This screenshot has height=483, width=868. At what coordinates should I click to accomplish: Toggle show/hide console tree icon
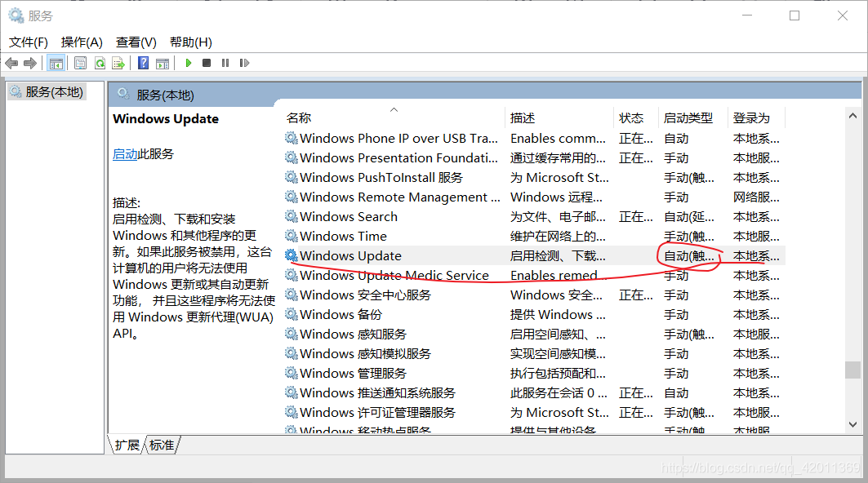pos(56,63)
